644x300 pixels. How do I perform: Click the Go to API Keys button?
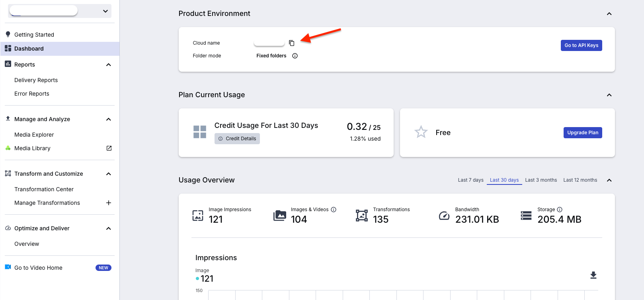pos(581,45)
